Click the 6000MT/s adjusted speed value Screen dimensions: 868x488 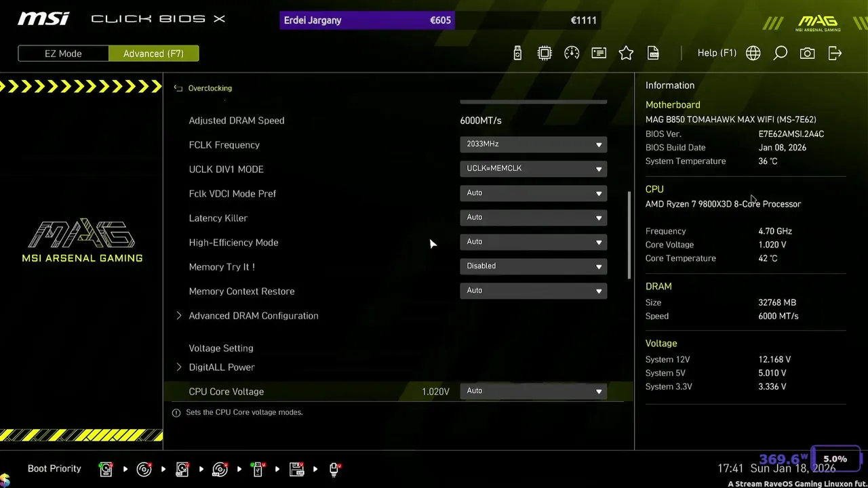tap(481, 121)
